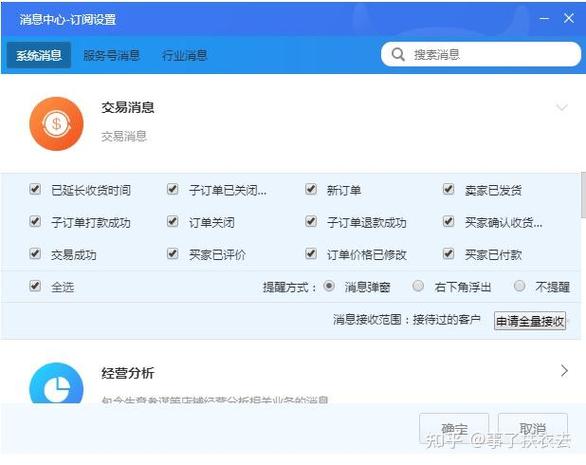
Task: Click the 消息接收范围 label text
Action: pos(367,320)
